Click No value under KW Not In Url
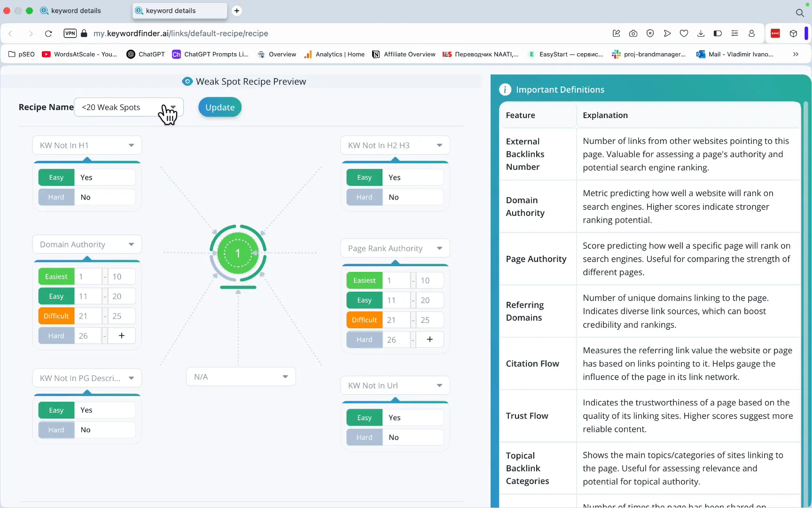This screenshot has height=508, width=812. click(x=413, y=437)
